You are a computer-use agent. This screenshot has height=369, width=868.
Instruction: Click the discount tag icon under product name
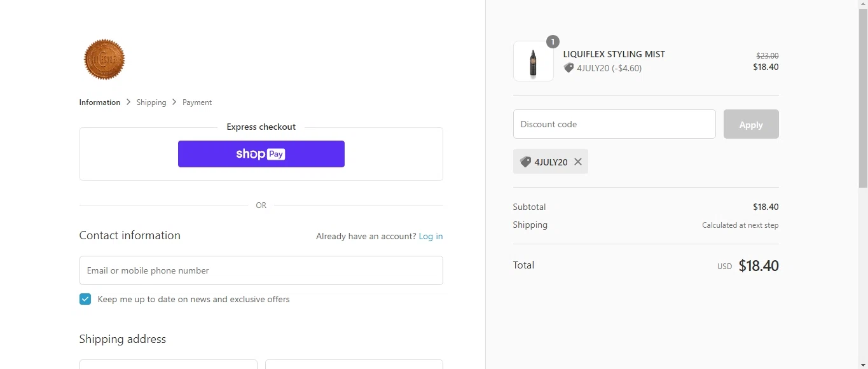pyautogui.click(x=568, y=68)
